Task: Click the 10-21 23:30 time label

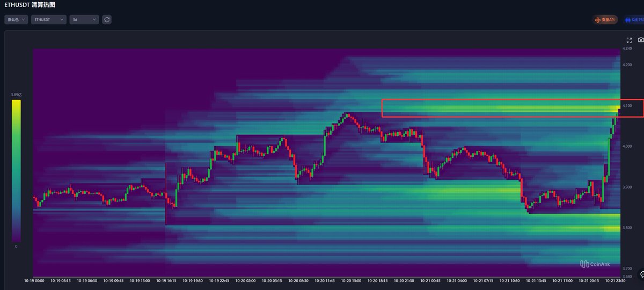Action: tap(616, 280)
